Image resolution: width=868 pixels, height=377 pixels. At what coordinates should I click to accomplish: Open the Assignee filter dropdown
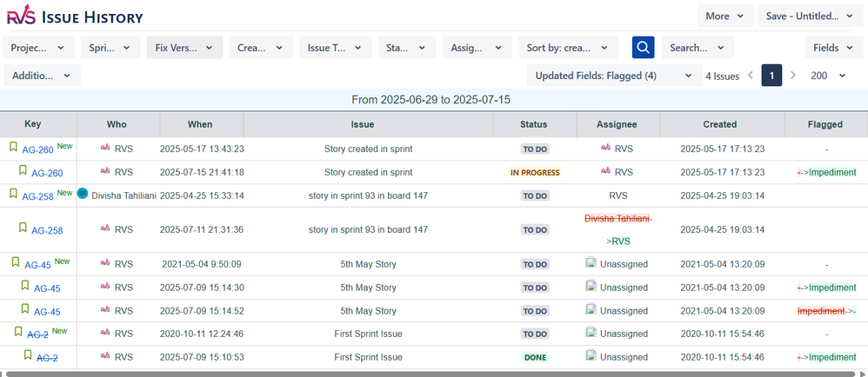point(477,48)
